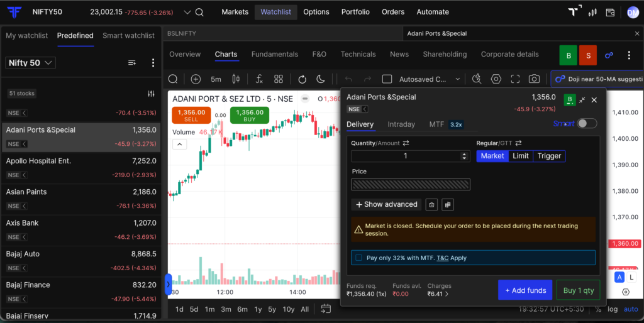
Task: Open the T-shaped trading terminal icon
Action: click(x=575, y=11)
